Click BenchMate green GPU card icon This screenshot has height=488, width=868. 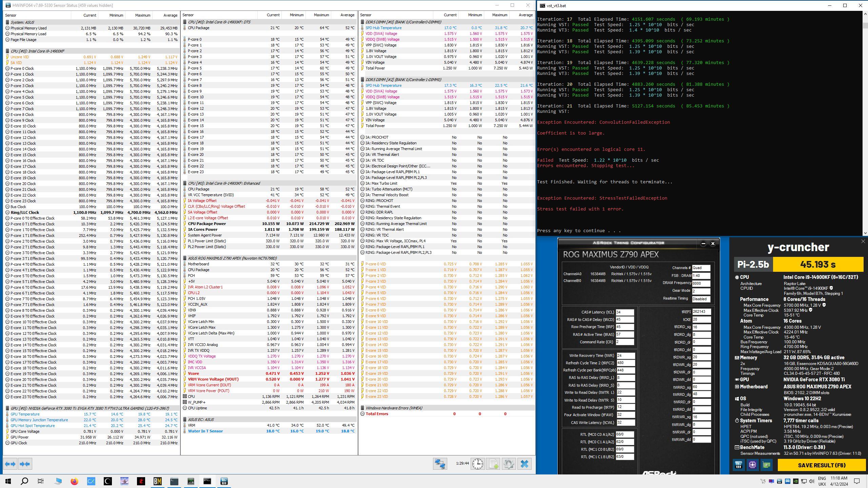click(x=766, y=465)
